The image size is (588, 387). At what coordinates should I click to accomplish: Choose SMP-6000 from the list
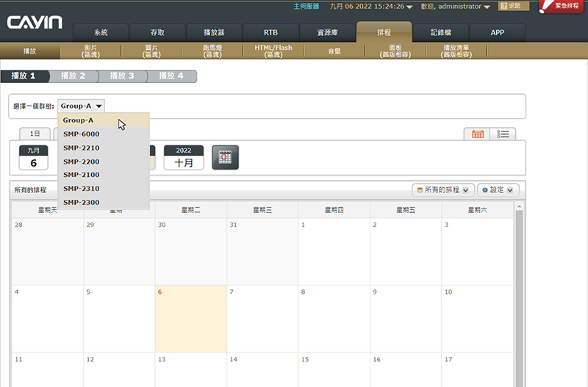(x=104, y=134)
